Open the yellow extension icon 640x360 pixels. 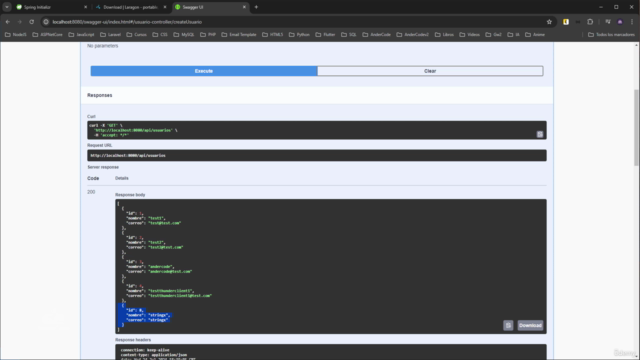tap(566, 22)
